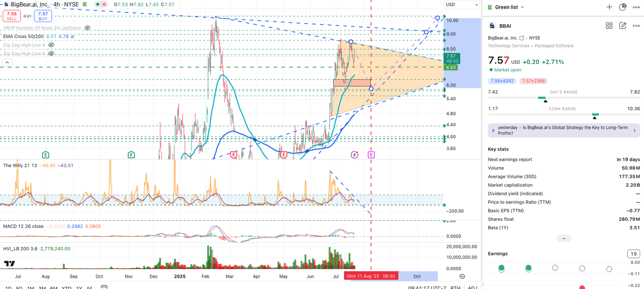
Task: Collapse the indicator legend with the chevron
Action: click(x=8, y=63)
